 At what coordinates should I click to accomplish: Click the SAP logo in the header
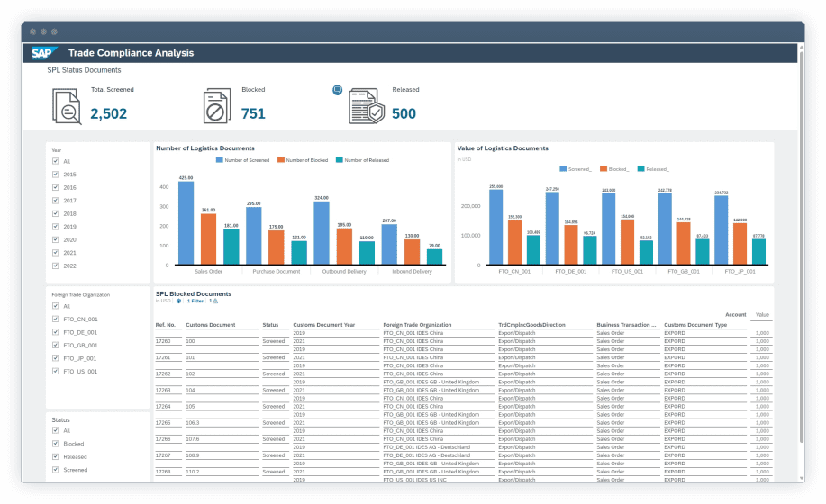(x=43, y=52)
